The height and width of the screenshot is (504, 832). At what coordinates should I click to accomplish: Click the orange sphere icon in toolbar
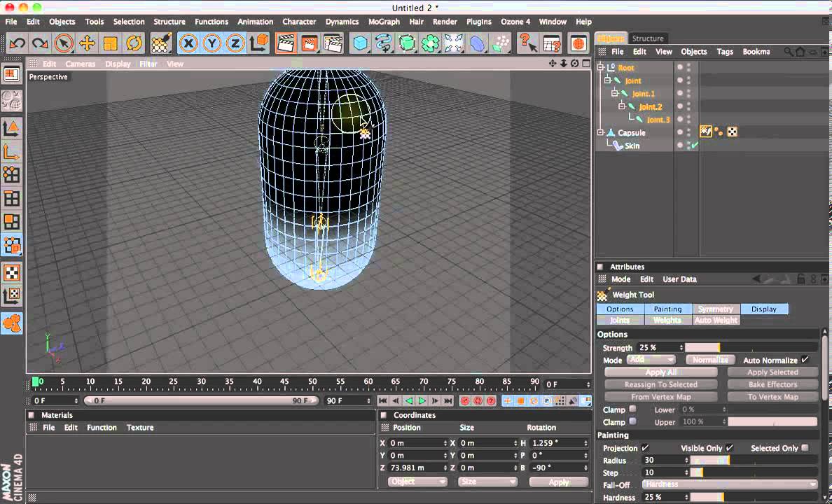tap(579, 43)
